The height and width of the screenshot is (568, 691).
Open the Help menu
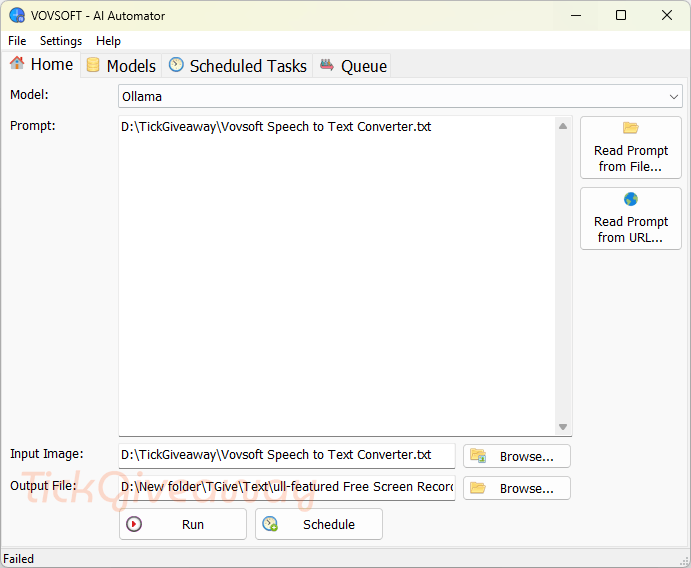click(x=108, y=41)
